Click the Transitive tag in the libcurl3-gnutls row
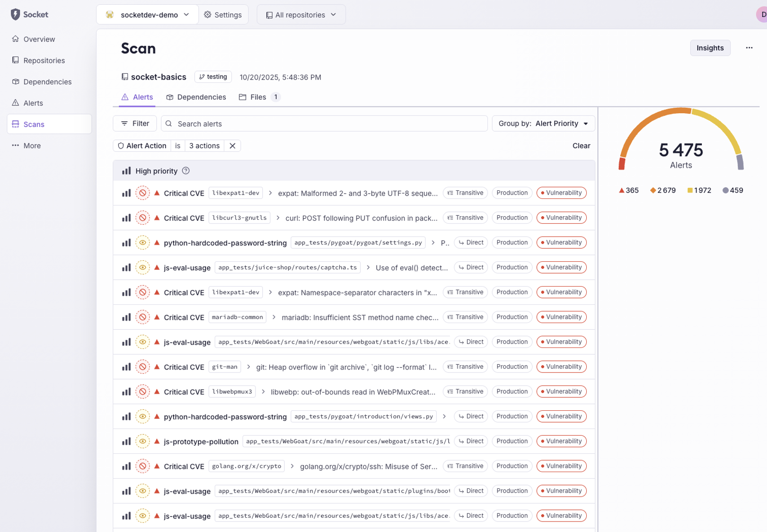Image resolution: width=767 pixels, height=532 pixels. pyautogui.click(x=465, y=218)
